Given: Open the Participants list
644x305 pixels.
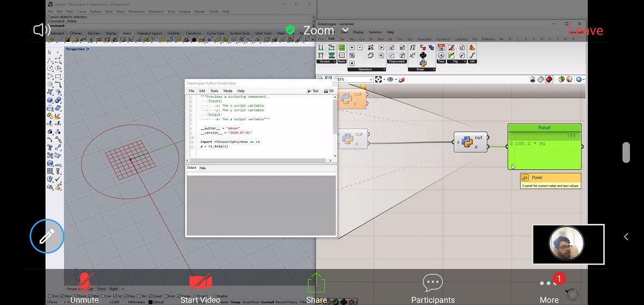Looking at the screenshot, I should pos(433,287).
